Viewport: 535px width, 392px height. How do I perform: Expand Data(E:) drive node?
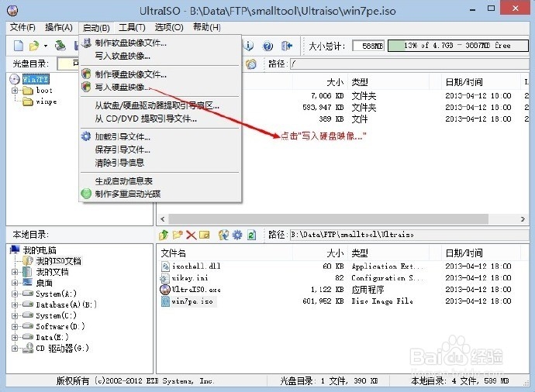pyautogui.click(x=15, y=338)
